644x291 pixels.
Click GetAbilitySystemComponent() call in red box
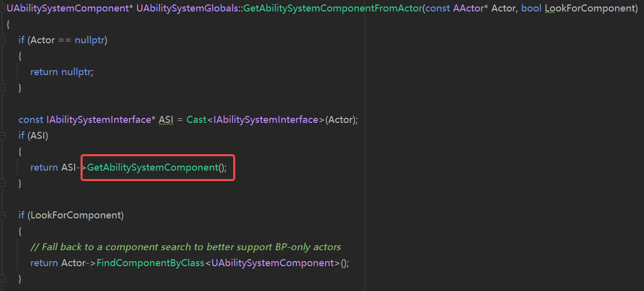click(x=153, y=168)
